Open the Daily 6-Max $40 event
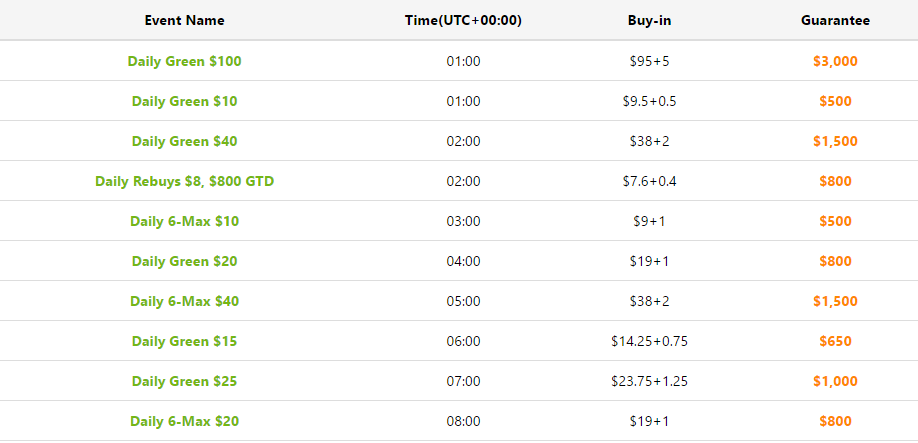 click(184, 301)
